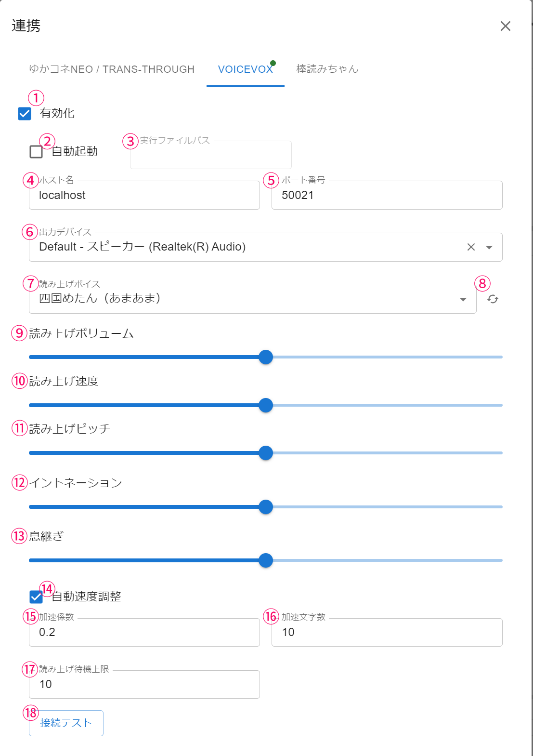533x756 pixels.
Task: Click the 加速係数 input field
Action: (144, 633)
